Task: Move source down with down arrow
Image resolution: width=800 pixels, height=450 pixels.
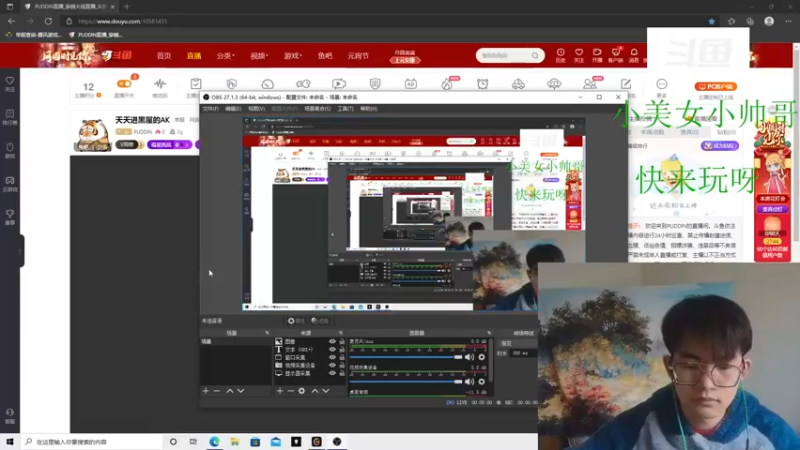Action: (326, 391)
